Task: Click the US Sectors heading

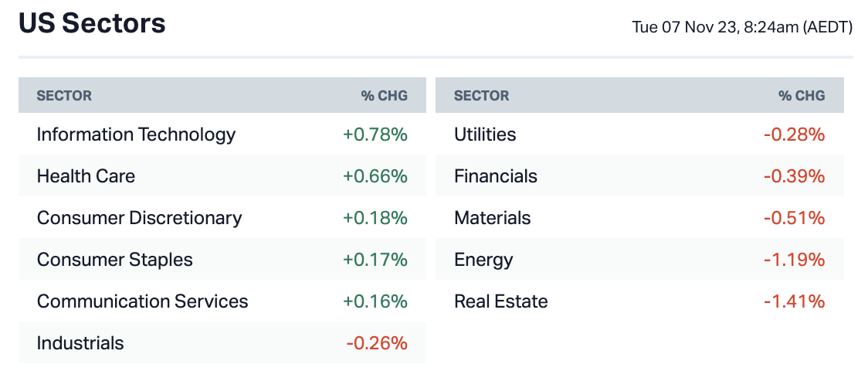Action: pyautogui.click(x=92, y=24)
